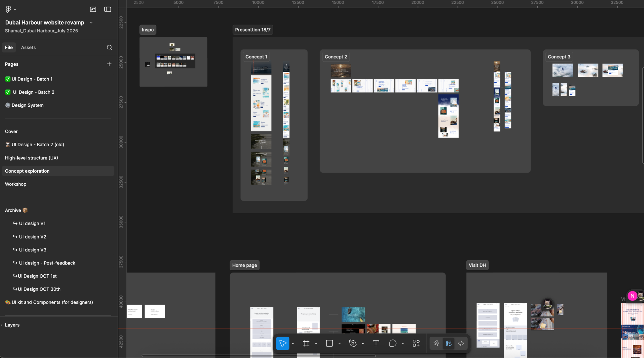The height and width of the screenshot is (358, 644).
Task: Toggle Dev Mode code button
Action: [x=461, y=343]
